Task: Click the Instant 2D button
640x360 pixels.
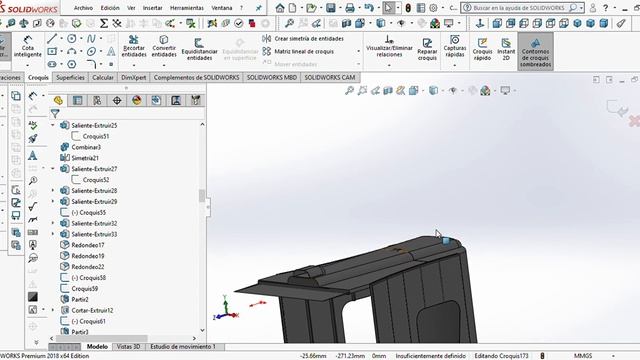Action: tap(506, 49)
